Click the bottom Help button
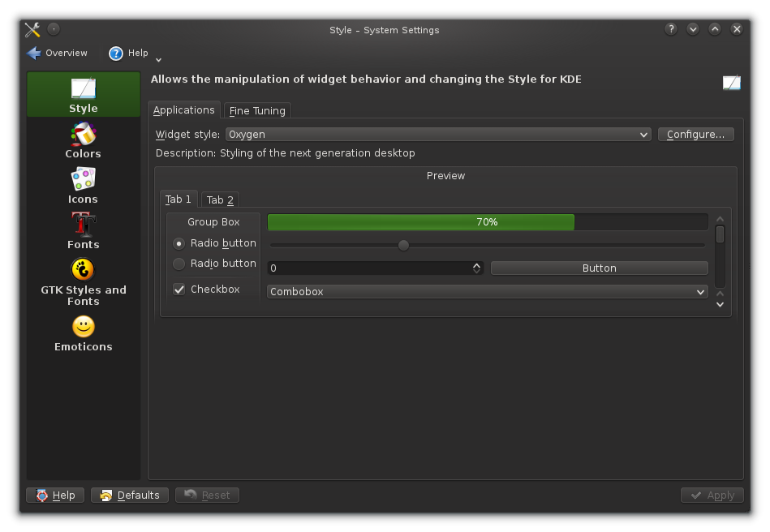Screen dimensions: 770x532 [x=55, y=496]
